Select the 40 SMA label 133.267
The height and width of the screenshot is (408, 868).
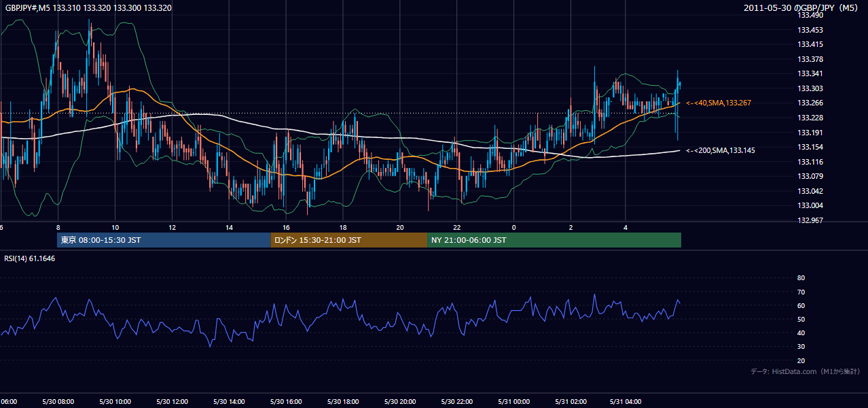[719, 103]
